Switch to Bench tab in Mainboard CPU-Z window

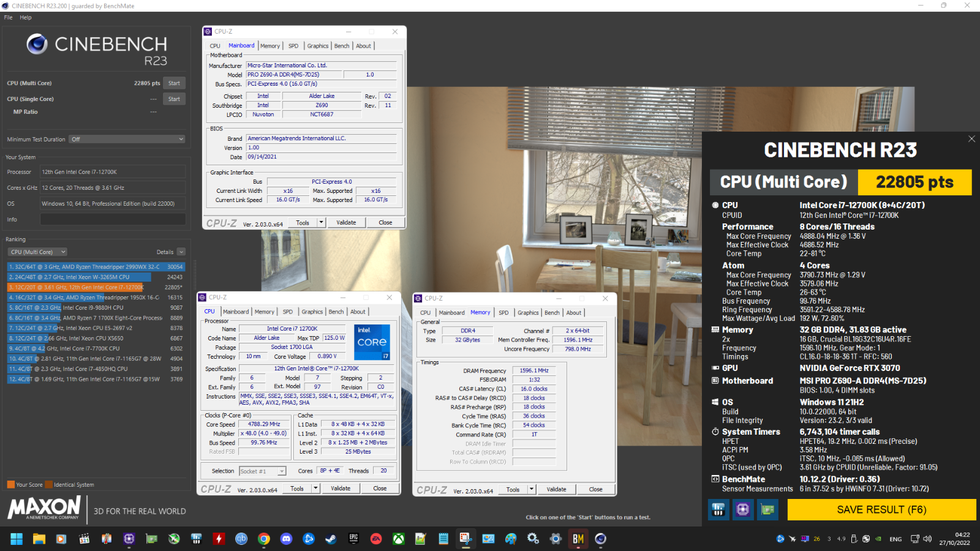[x=342, y=46]
